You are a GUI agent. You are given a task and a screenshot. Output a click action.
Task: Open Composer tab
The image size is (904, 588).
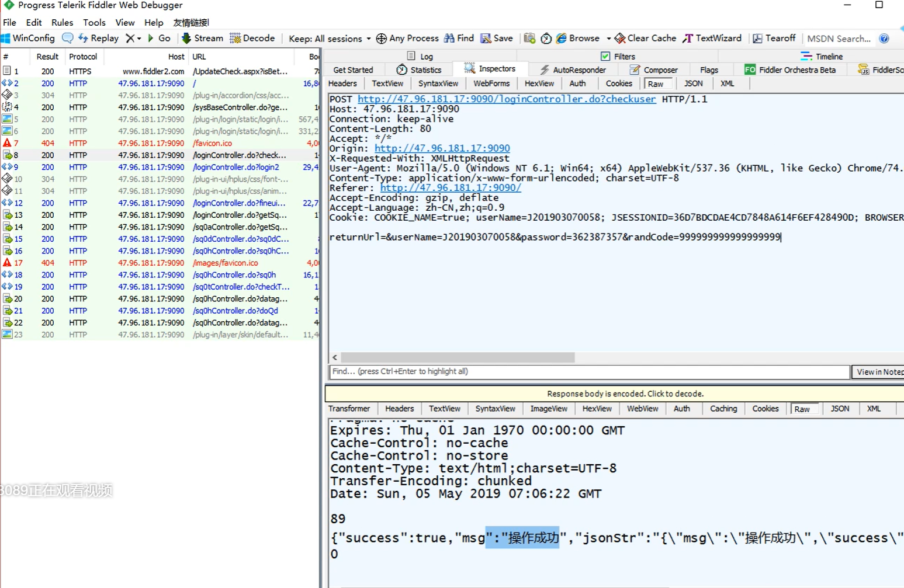[x=653, y=69]
